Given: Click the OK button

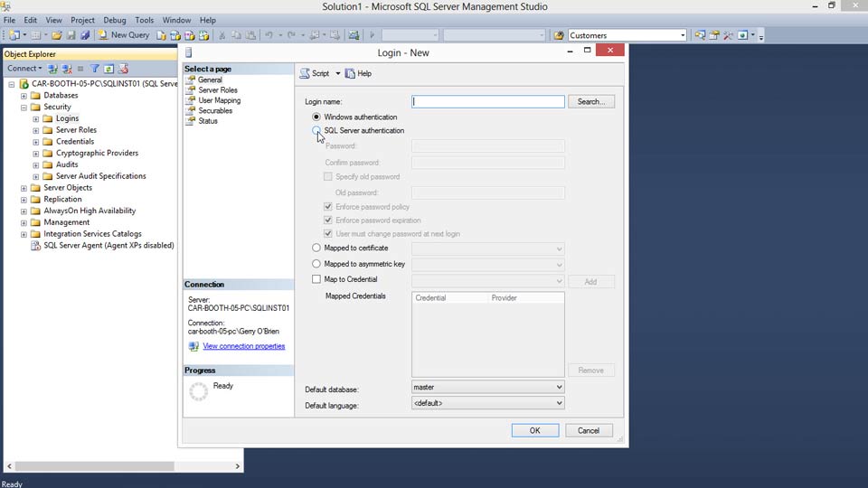Looking at the screenshot, I should pos(534,430).
